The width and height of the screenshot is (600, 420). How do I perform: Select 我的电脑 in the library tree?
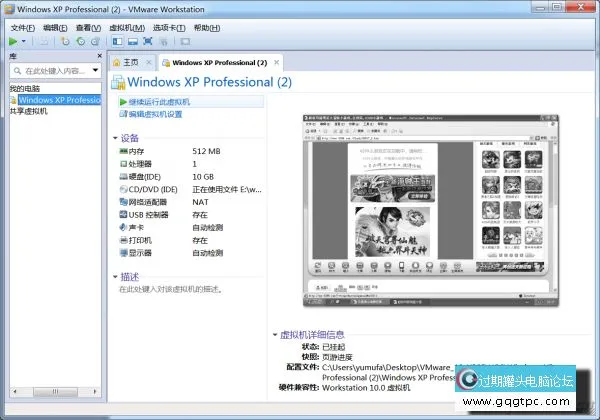pyautogui.click(x=25, y=89)
